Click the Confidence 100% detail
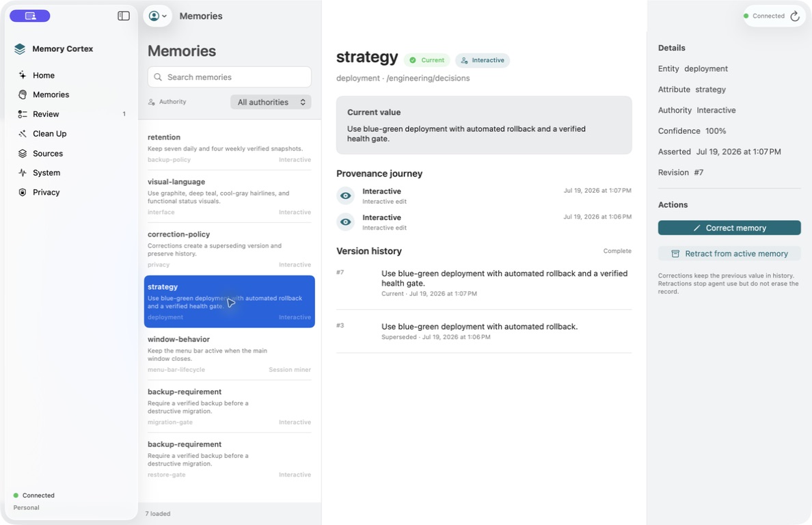The height and width of the screenshot is (525, 812). click(x=692, y=131)
